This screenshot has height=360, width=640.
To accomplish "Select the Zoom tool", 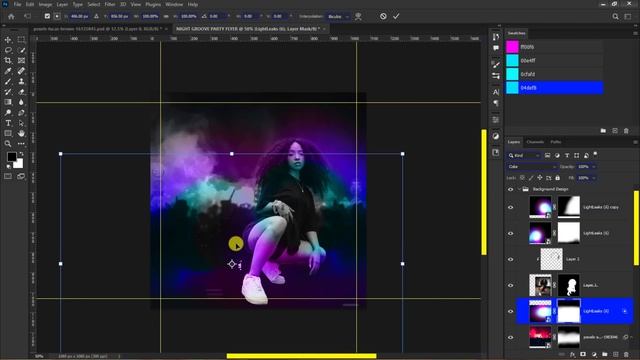I will tap(8, 144).
